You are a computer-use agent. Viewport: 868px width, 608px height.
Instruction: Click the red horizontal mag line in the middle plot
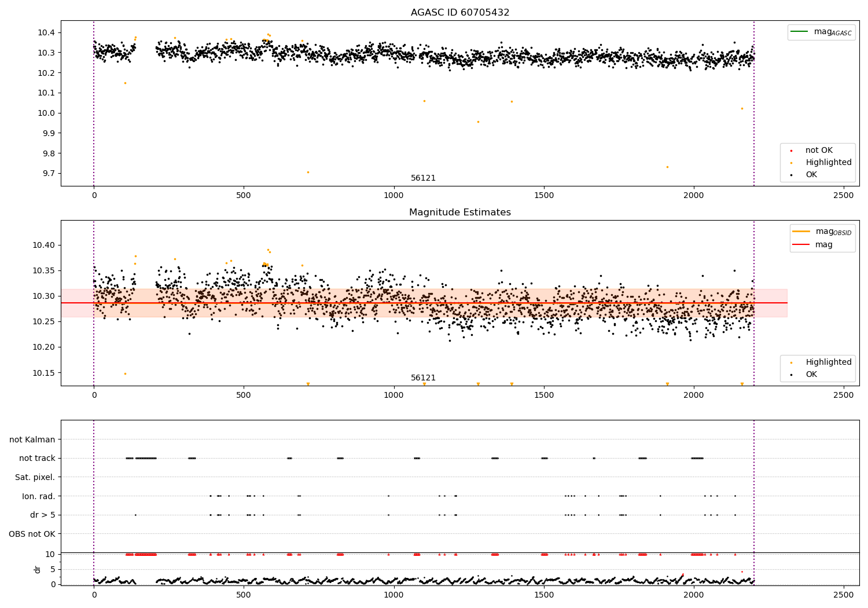(424, 303)
